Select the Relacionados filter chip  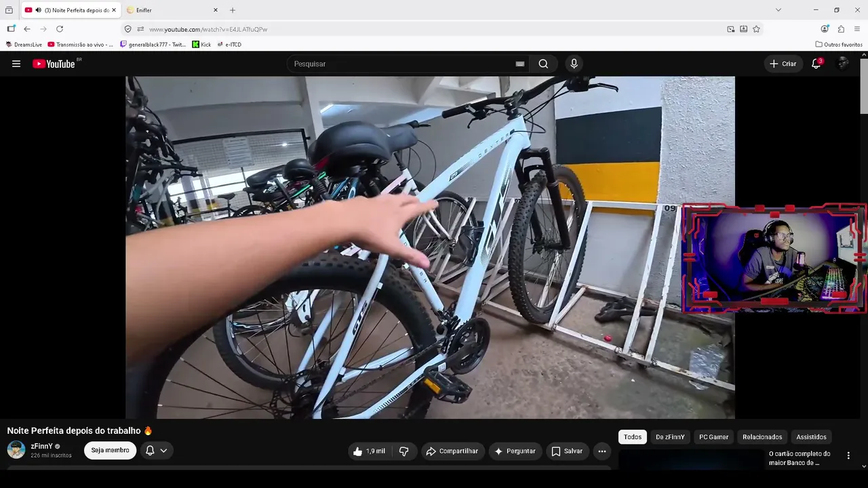762,437
